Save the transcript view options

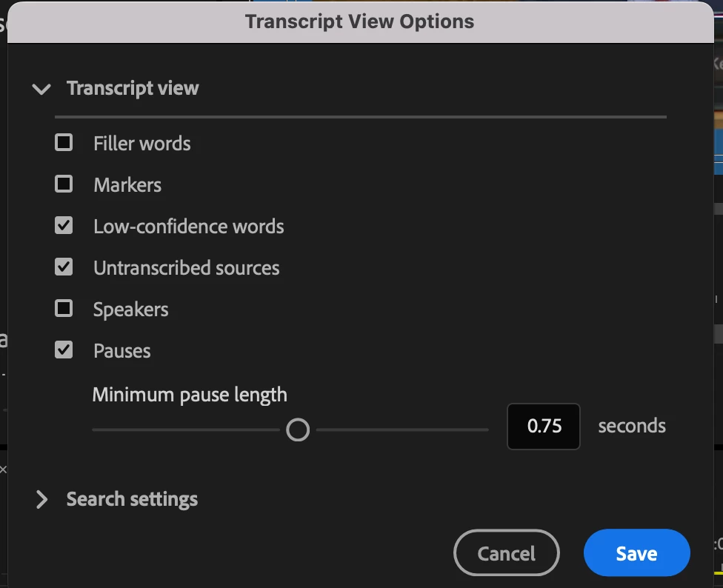pos(636,552)
